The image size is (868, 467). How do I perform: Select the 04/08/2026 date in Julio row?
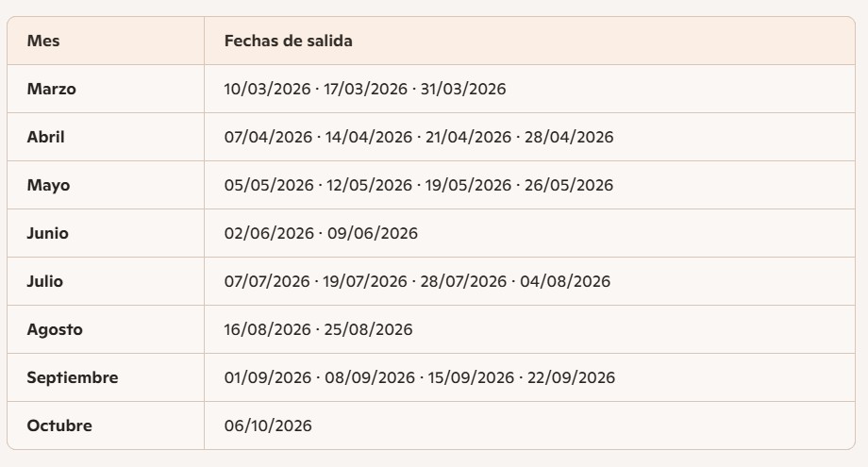[568, 281]
